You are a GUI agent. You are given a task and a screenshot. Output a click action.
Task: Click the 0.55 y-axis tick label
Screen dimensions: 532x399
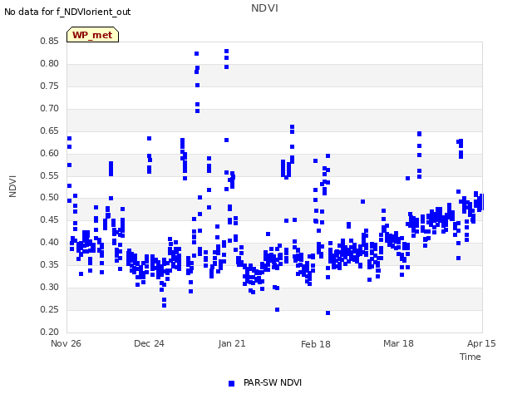(49, 175)
